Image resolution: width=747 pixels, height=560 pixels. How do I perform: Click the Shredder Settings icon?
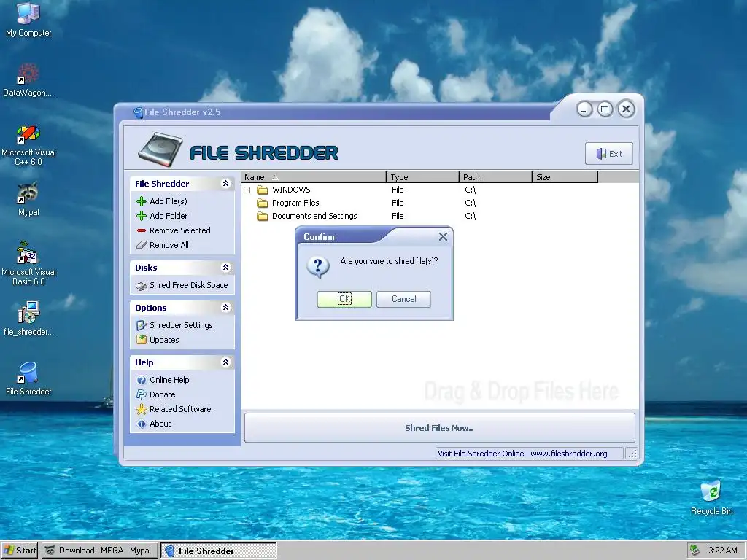tap(141, 325)
